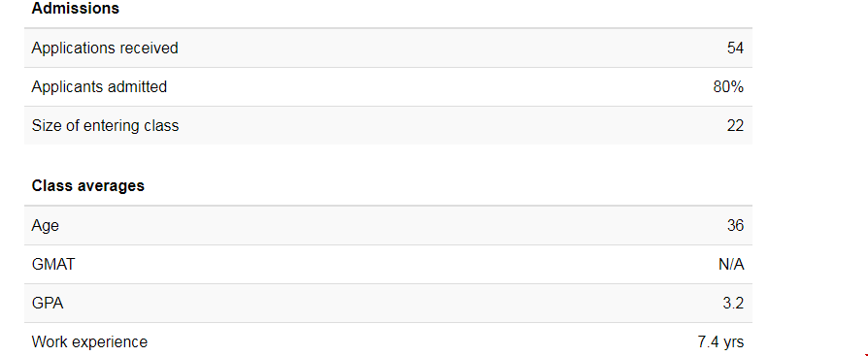The image size is (868, 356).
Task: Click the value 54 for applications
Action: click(735, 49)
